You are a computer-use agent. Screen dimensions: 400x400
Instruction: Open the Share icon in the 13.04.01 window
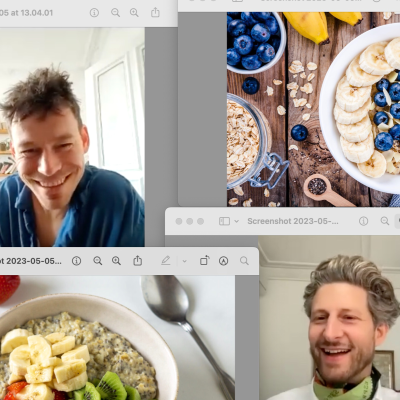point(155,13)
